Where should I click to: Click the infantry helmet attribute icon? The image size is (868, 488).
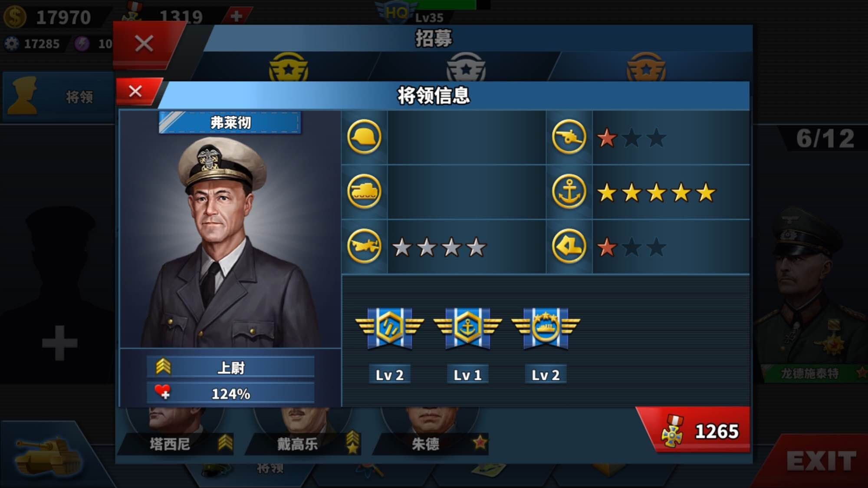pos(364,137)
